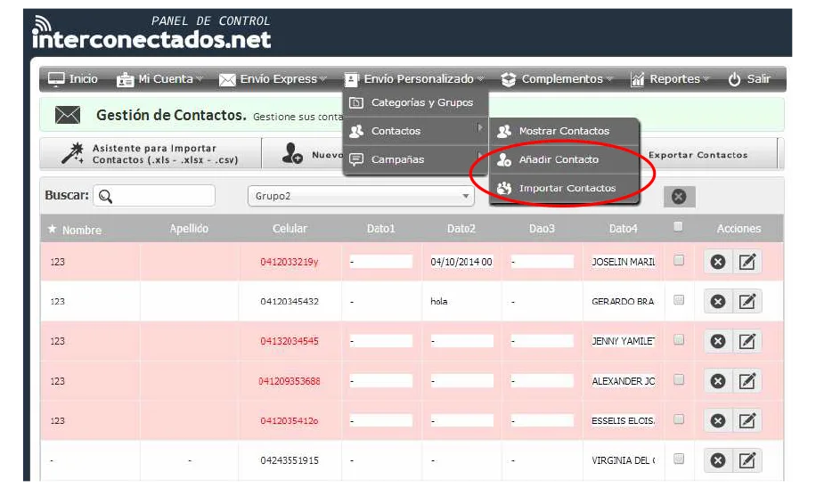Viewport: 816px width, 504px height.
Task: Open the Inicio menu item
Action: pyautogui.click(x=73, y=79)
